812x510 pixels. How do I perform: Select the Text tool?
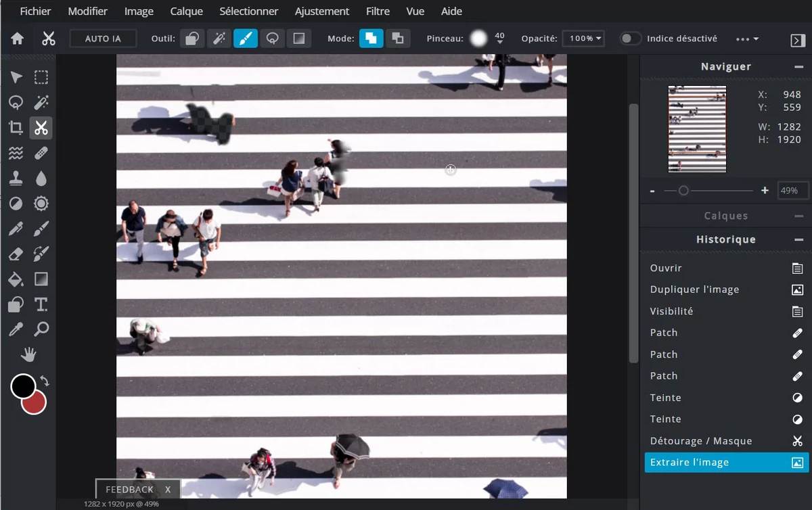click(x=41, y=304)
